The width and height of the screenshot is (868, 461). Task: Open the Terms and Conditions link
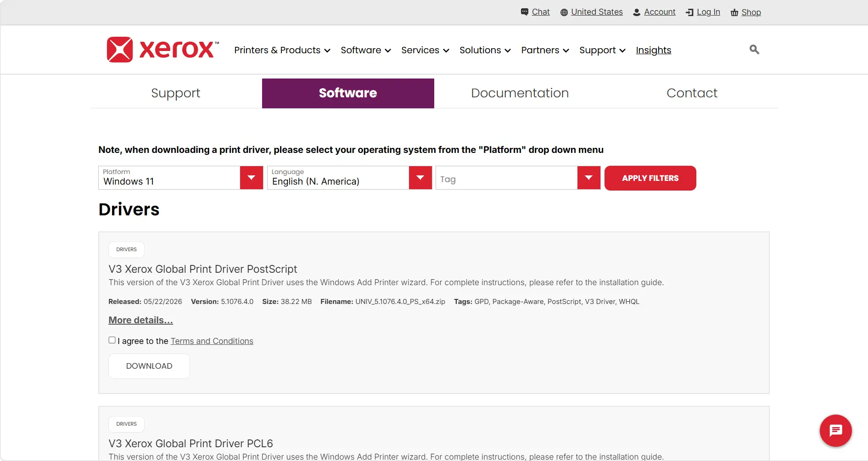pyautogui.click(x=212, y=341)
